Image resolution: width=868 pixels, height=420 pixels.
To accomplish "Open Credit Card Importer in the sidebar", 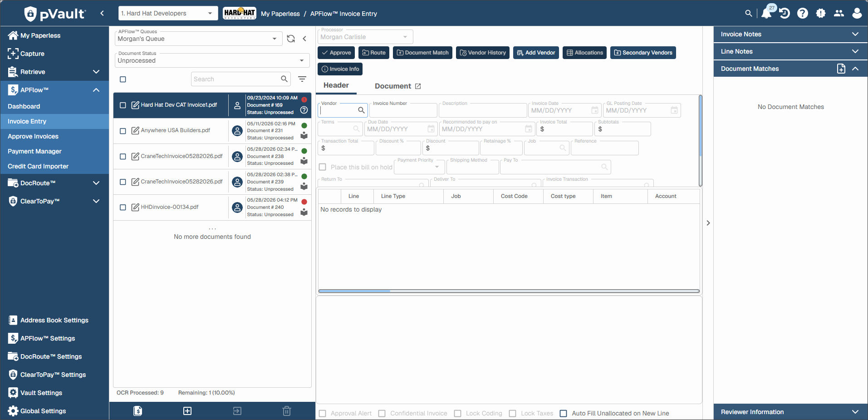I will [38, 166].
